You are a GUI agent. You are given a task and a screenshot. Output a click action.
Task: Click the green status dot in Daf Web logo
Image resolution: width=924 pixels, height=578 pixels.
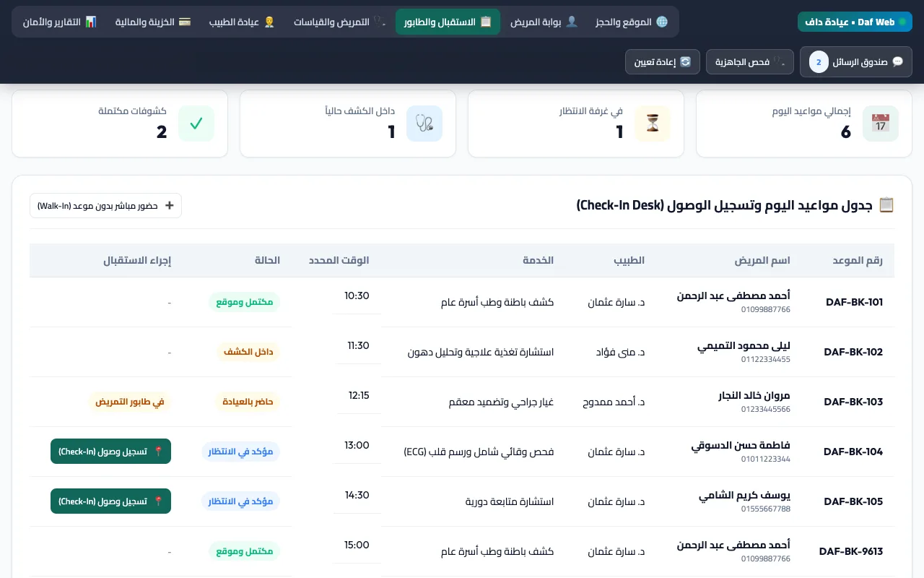tap(902, 22)
